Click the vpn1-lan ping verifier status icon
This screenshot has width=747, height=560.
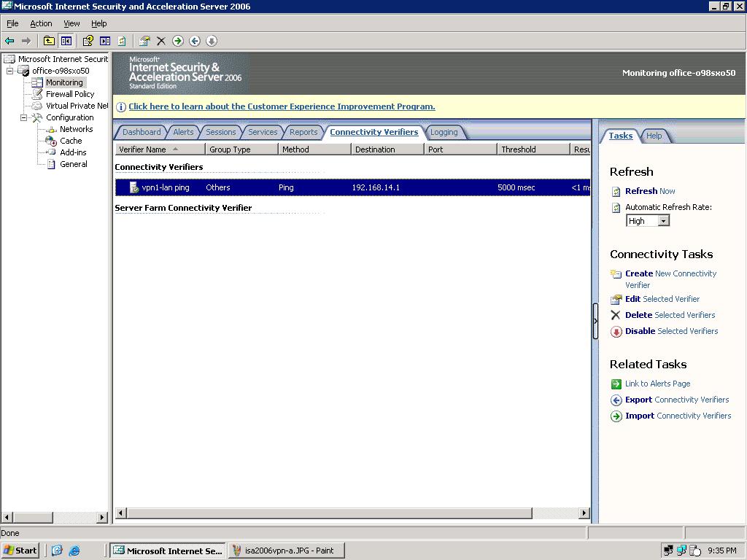click(134, 187)
